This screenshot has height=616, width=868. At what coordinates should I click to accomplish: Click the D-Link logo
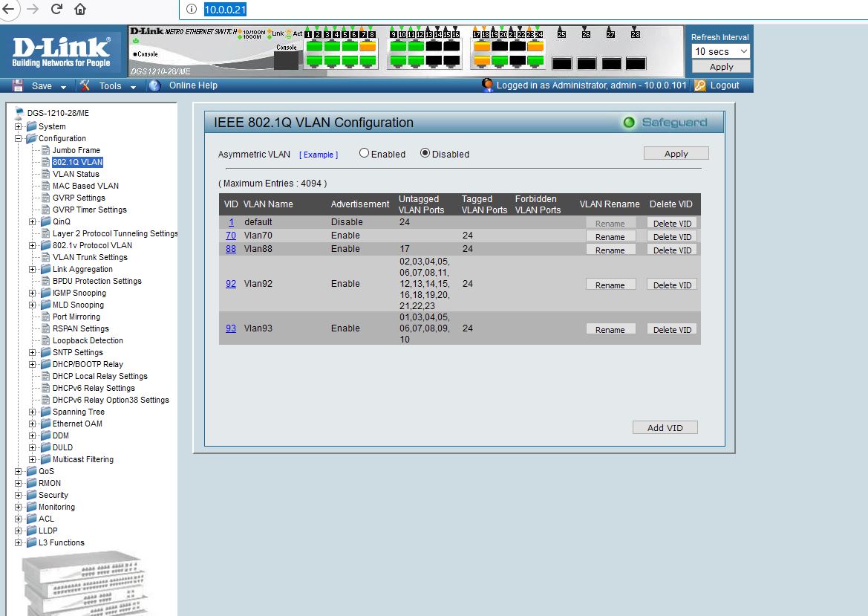point(62,51)
